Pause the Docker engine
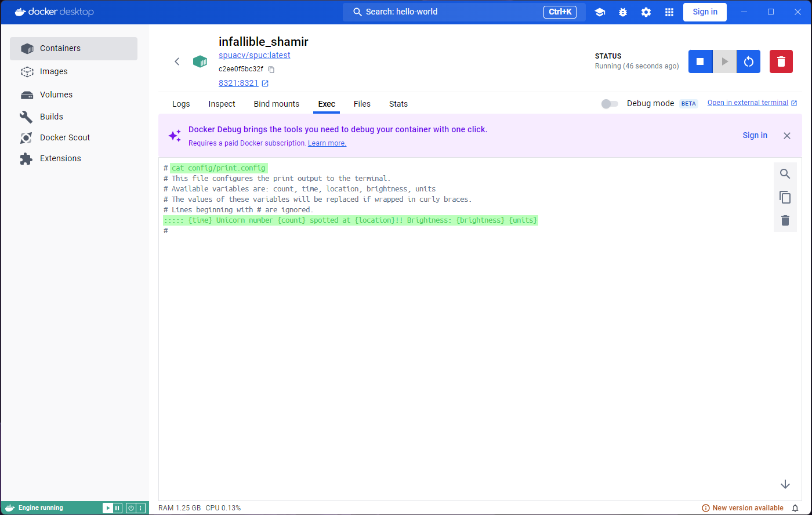 pos(117,508)
